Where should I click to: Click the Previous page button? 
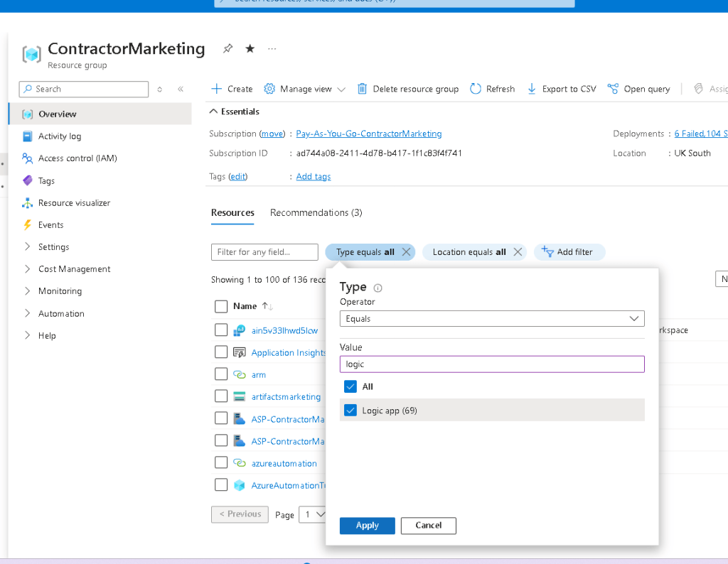[x=240, y=514]
